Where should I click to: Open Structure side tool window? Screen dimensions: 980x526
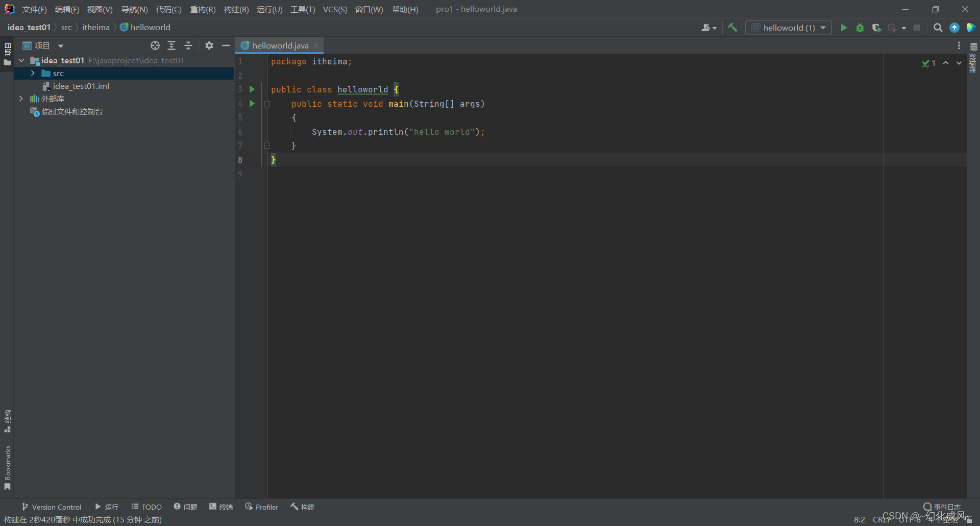tap(7, 421)
